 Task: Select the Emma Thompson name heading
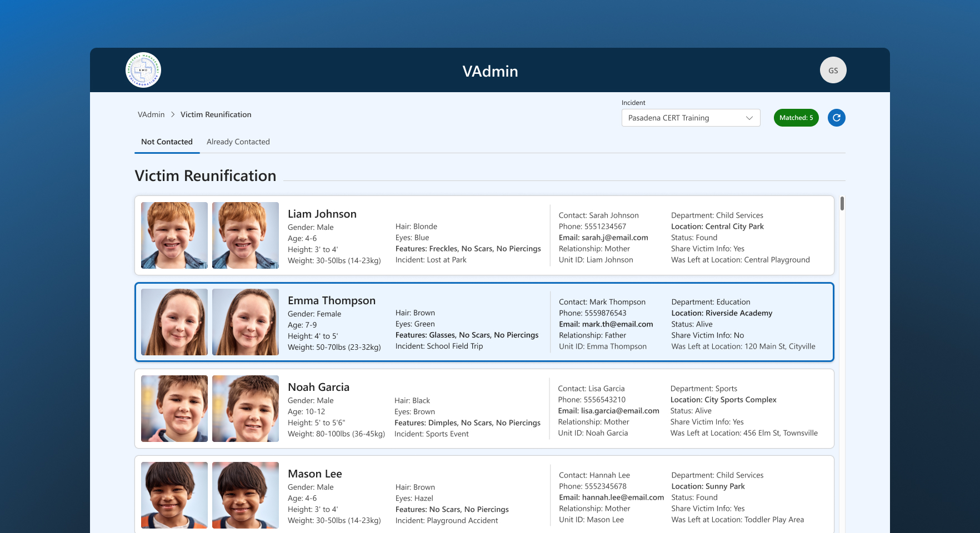(332, 300)
